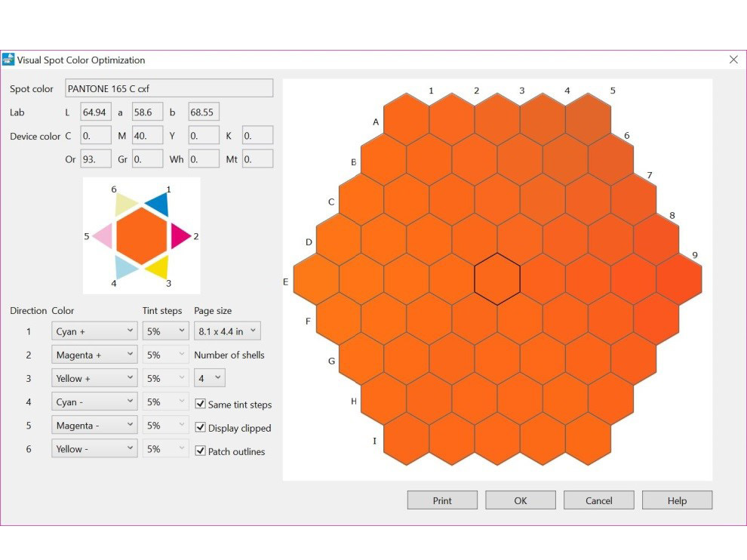Open Direction 3 color dropdown Yellow +
Image resolution: width=747 pixels, height=560 pixels.
(x=94, y=378)
